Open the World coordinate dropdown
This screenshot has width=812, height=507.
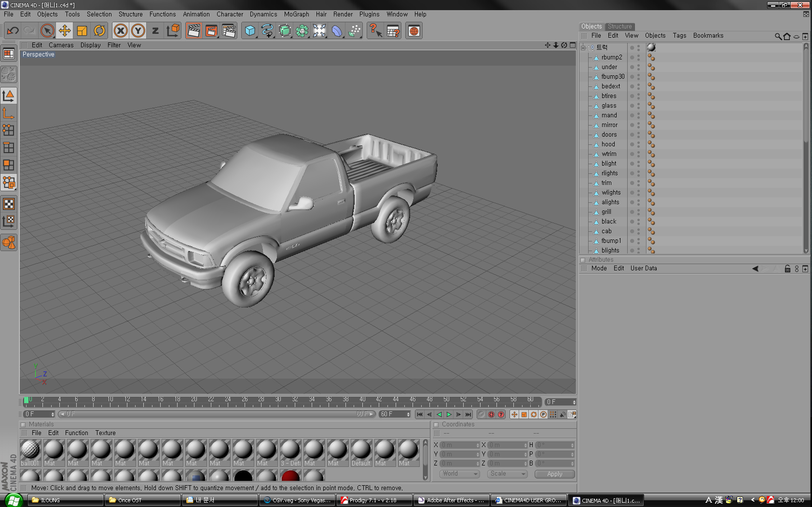(x=460, y=474)
